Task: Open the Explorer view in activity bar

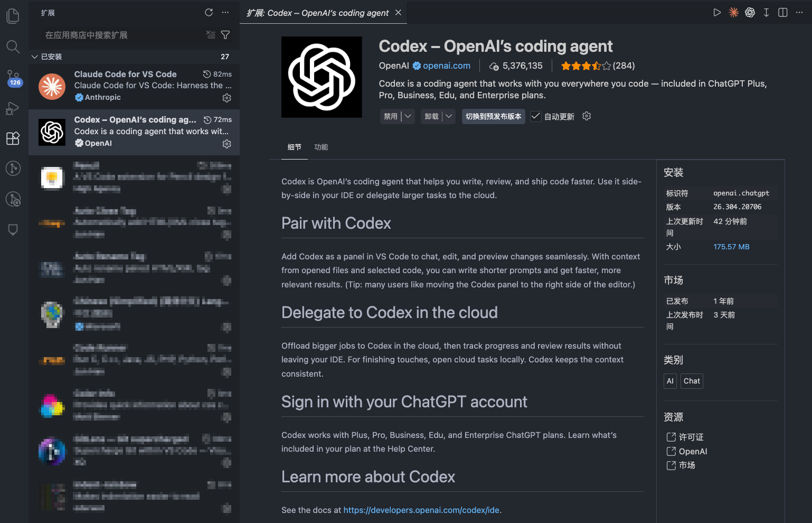Action: 13,16
